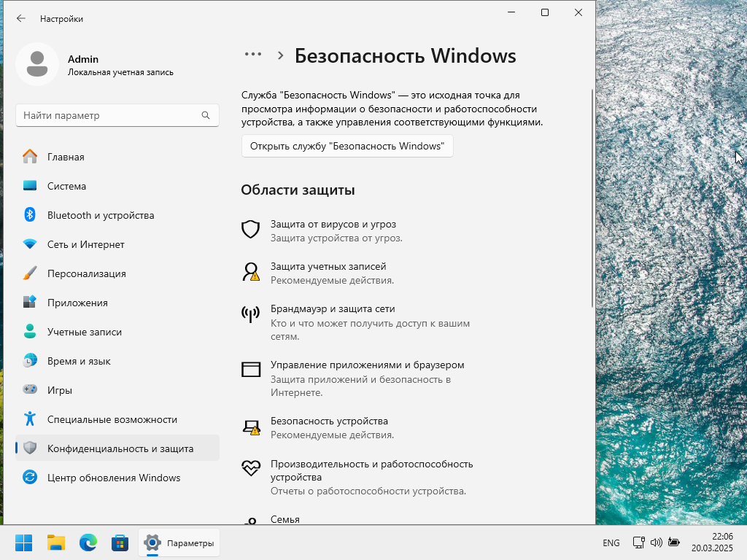Click the Apps icon in sidebar

tap(30, 303)
